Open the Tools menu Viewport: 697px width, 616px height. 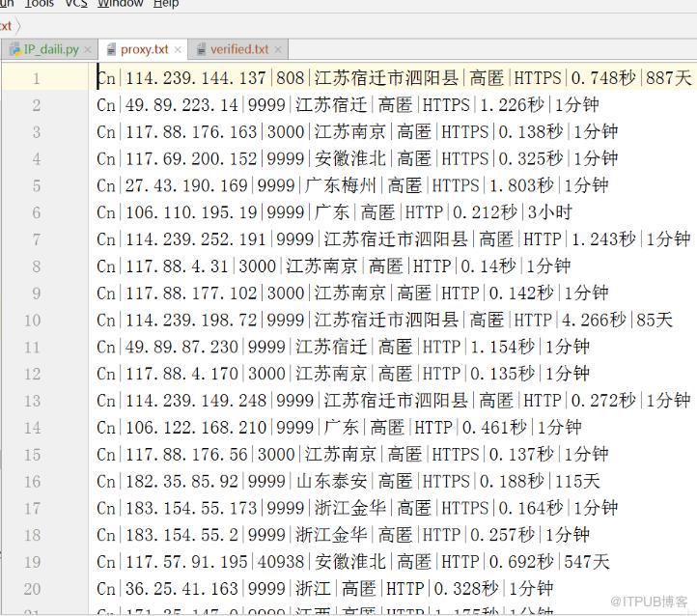point(40,4)
